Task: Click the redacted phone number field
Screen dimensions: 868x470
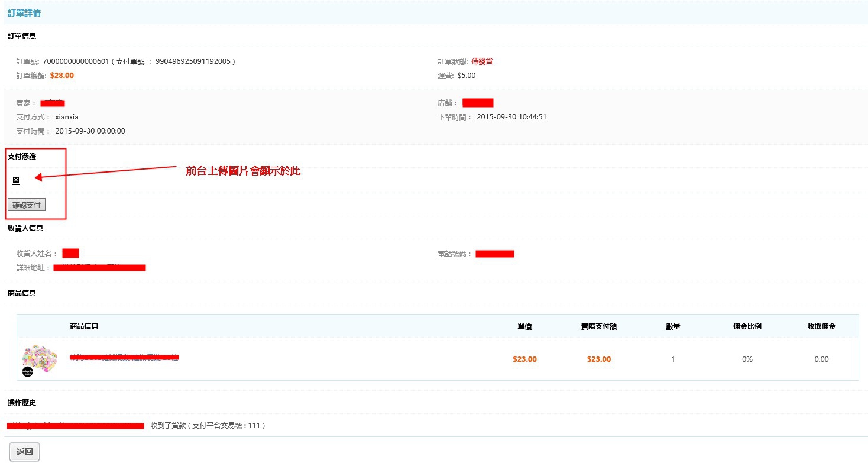Action: click(x=495, y=254)
